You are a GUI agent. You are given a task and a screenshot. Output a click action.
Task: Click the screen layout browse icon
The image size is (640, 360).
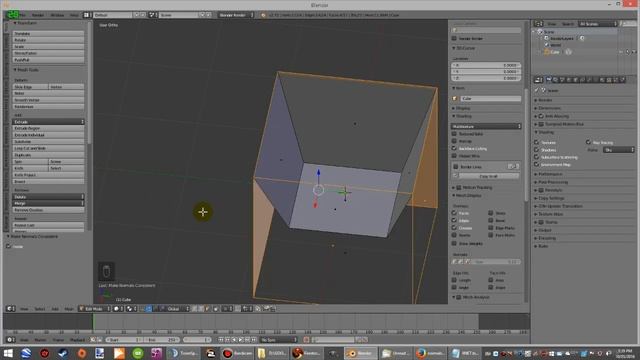pyautogui.click(x=87, y=15)
